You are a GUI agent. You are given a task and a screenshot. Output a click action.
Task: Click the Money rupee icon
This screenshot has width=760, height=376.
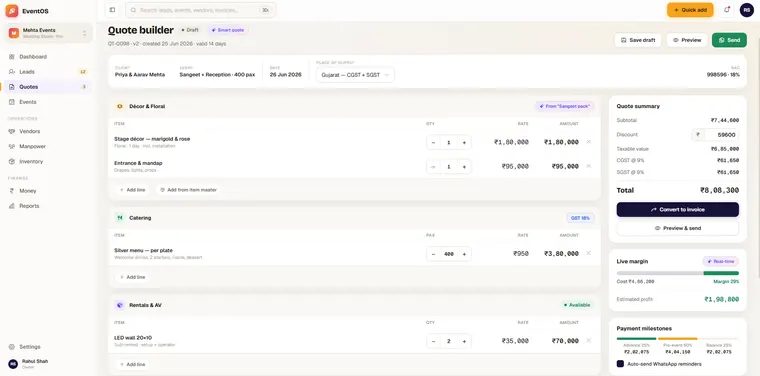pos(12,191)
